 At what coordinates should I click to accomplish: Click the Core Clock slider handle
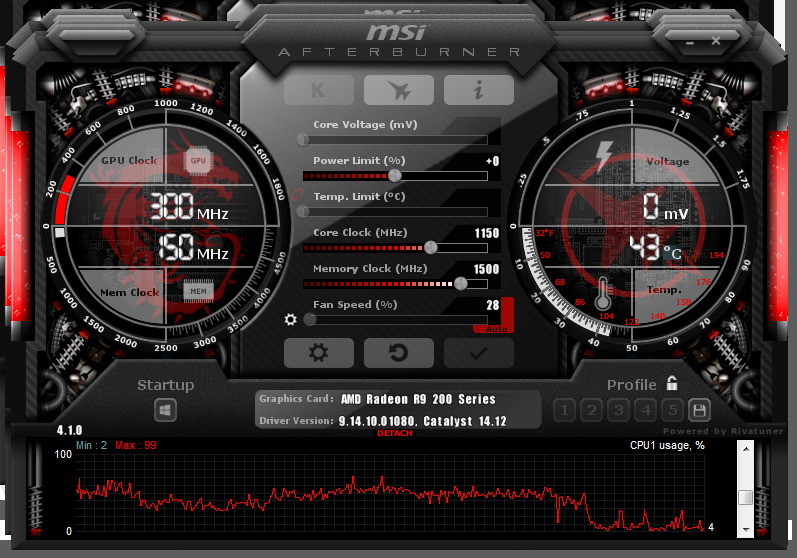(x=431, y=247)
